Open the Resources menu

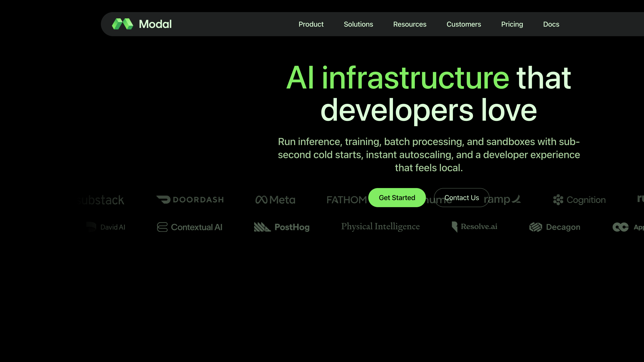[410, 24]
